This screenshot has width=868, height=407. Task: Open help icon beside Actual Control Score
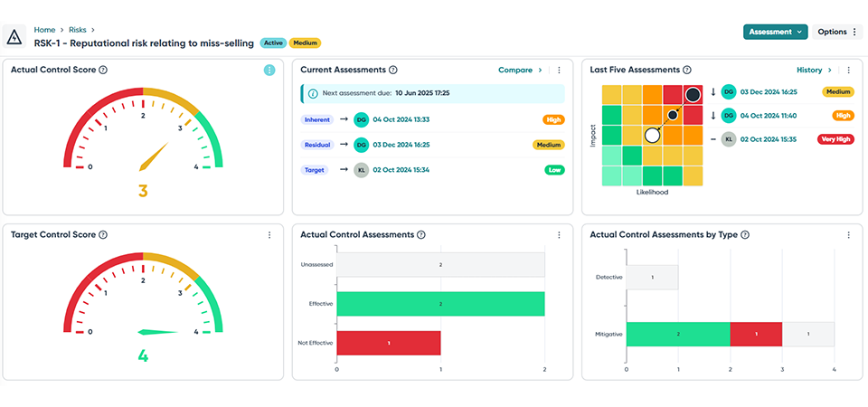coord(103,71)
